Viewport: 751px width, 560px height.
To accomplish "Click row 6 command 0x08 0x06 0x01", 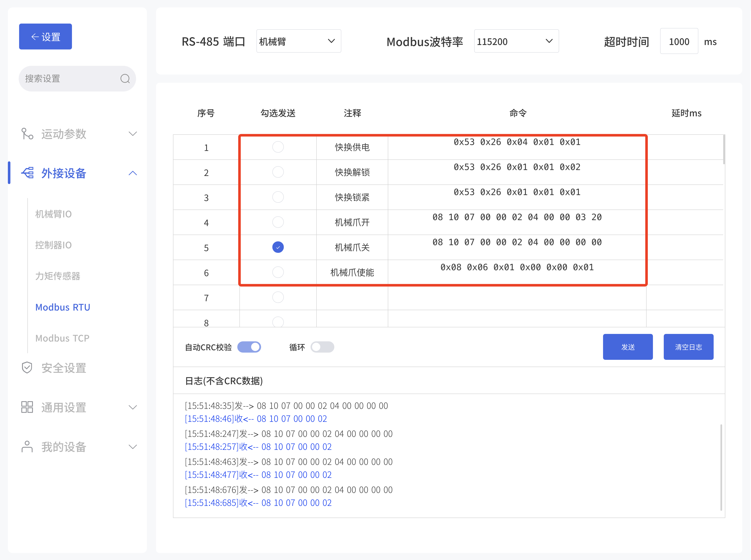I will pos(517,267).
